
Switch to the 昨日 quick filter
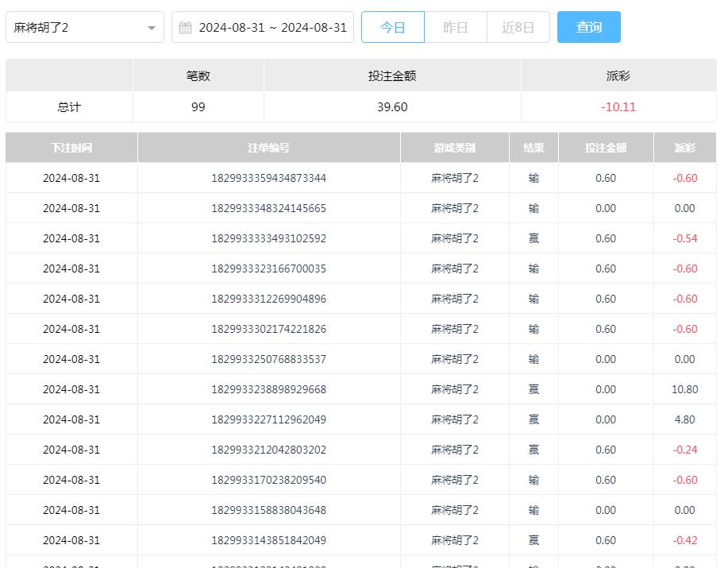[455, 28]
